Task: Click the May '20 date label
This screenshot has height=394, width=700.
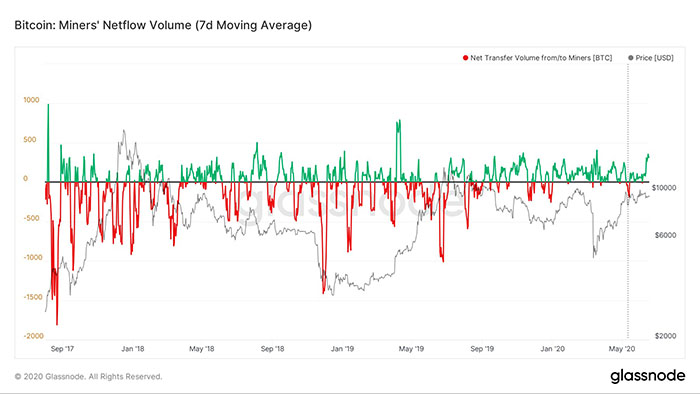Action: coord(622,349)
